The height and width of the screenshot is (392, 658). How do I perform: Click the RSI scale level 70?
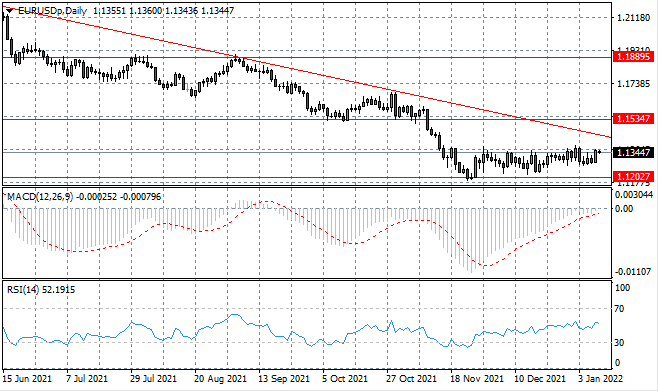point(619,309)
